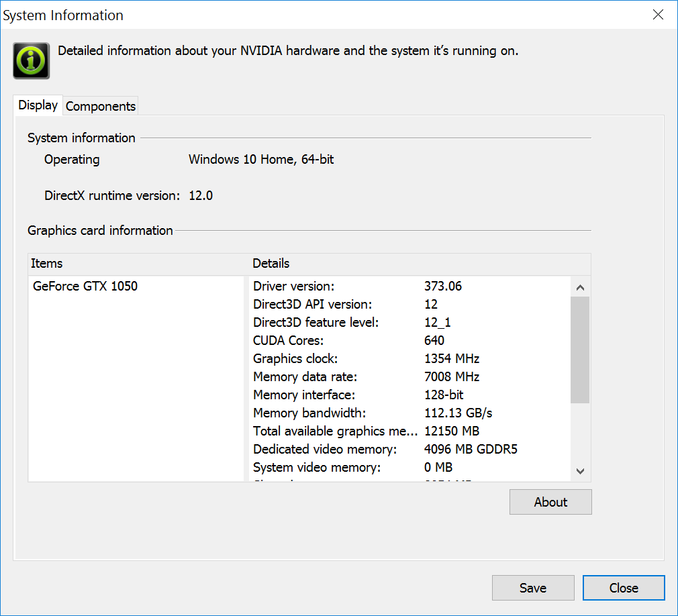Click the Details list scrollbar thumb
The width and height of the screenshot is (678, 616).
pos(581,349)
